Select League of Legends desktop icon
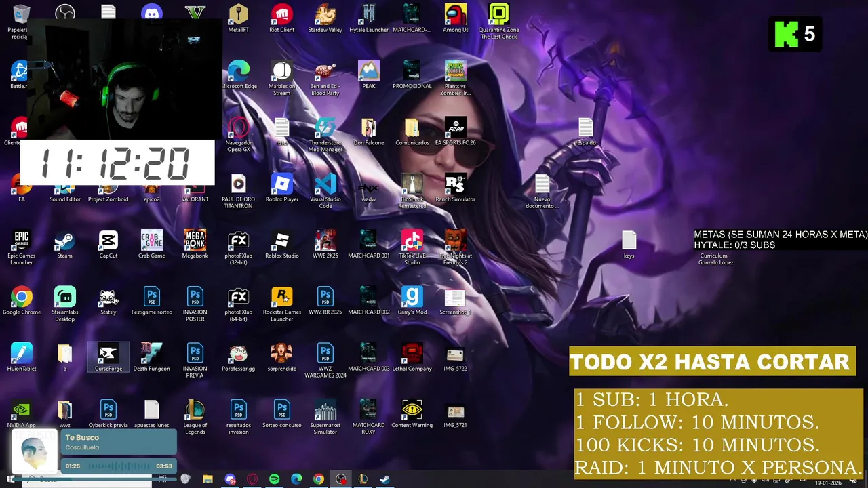Viewport: 868px width, 488px height. pyautogui.click(x=195, y=418)
